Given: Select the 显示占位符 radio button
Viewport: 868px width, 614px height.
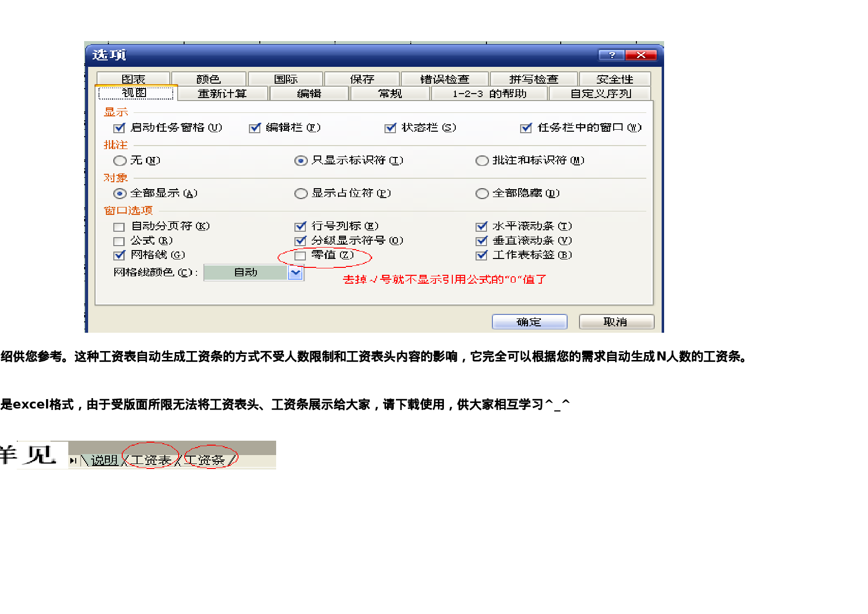Looking at the screenshot, I should click(301, 194).
